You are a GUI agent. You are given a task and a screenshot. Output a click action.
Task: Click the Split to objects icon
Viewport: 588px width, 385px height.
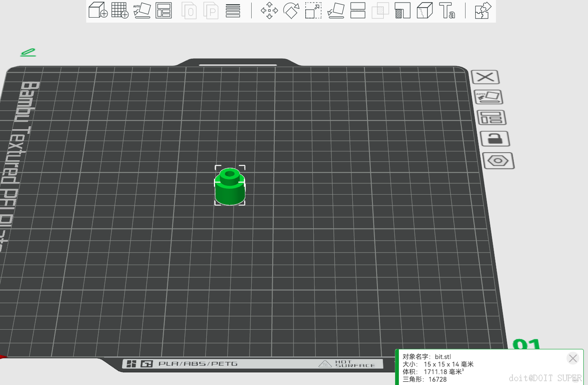pyautogui.click(x=189, y=10)
